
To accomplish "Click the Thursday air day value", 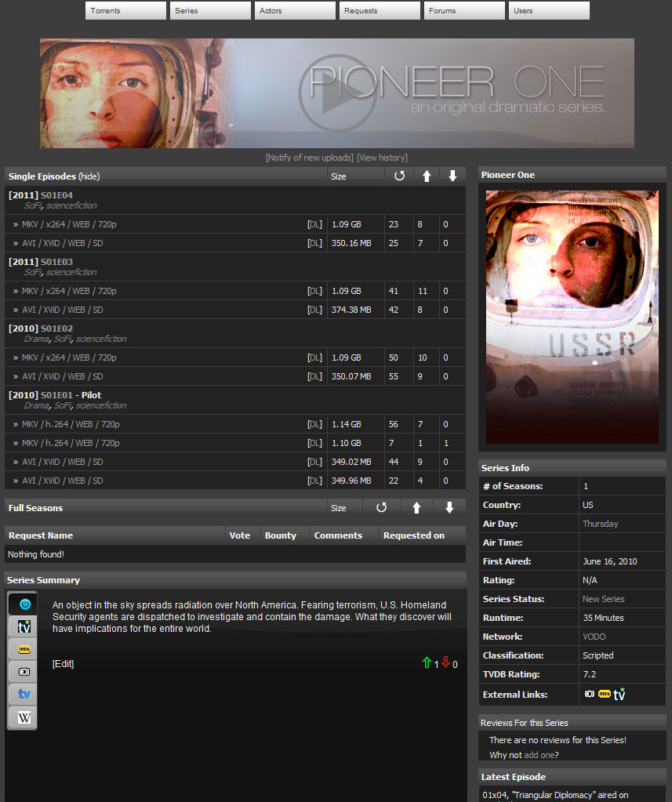I will pos(601,524).
